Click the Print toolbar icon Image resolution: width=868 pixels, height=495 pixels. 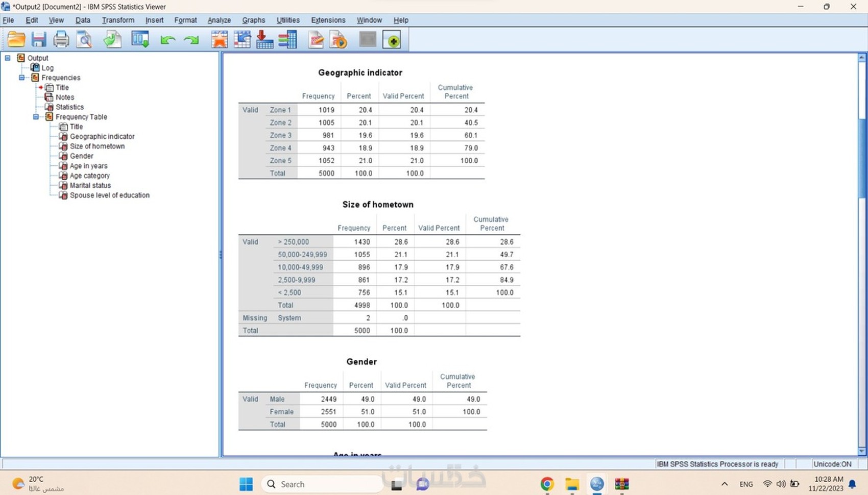point(61,39)
